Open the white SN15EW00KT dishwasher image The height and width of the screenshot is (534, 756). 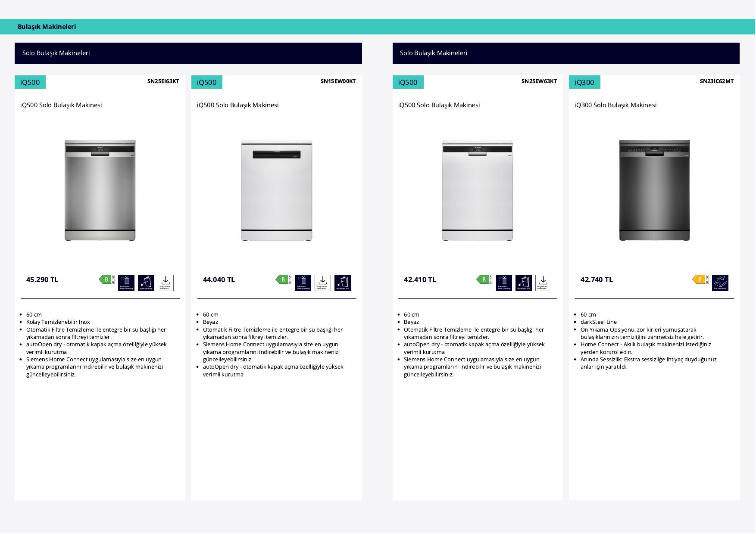(277, 190)
